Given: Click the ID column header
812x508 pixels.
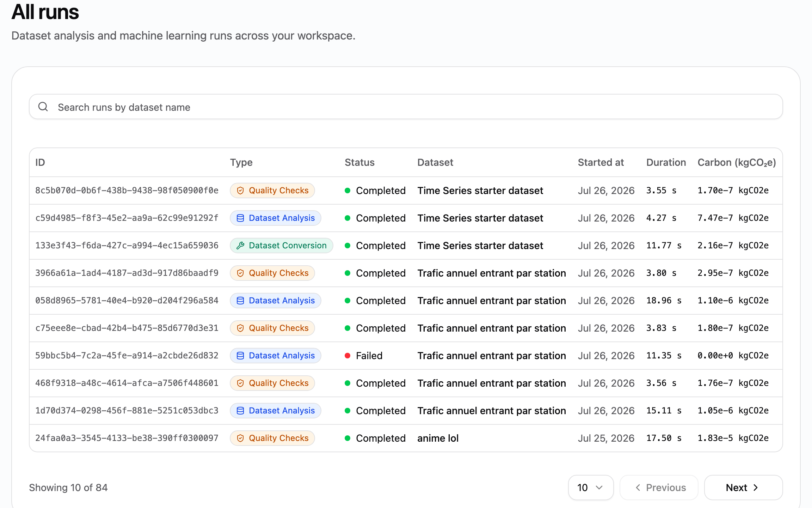Looking at the screenshot, I should pyautogui.click(x=40, y=162).
